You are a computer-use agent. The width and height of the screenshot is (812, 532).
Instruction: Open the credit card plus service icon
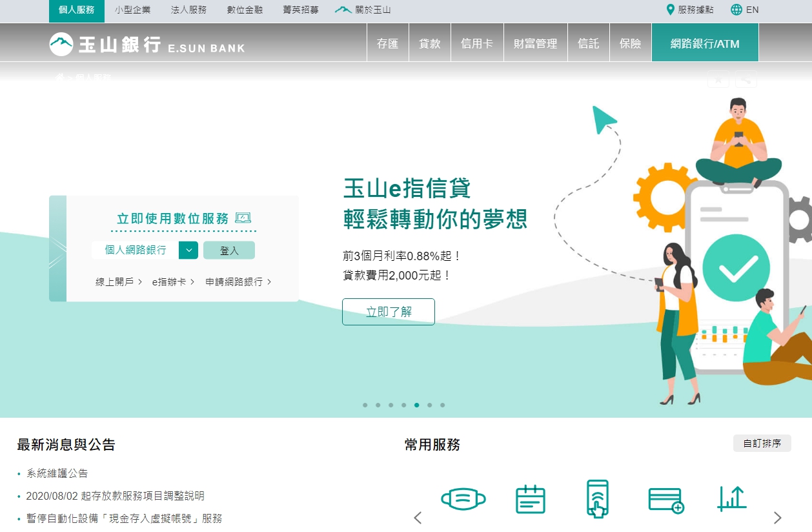coord(665,500)
